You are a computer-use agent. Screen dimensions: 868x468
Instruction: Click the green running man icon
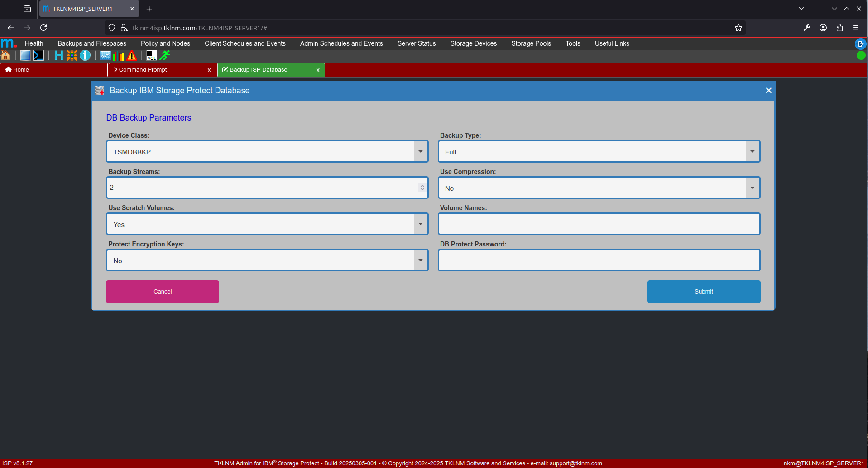coord(165,55)
